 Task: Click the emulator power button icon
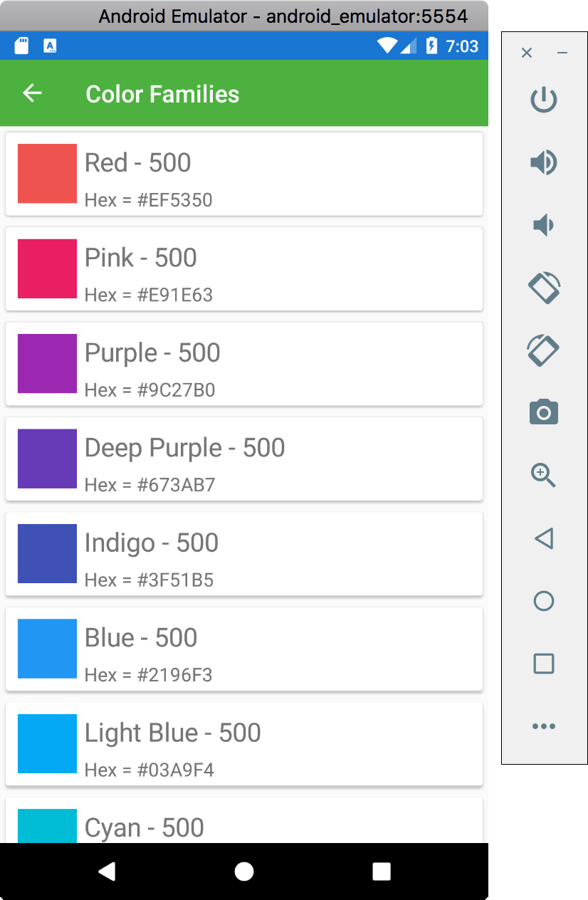pos(544,100)
